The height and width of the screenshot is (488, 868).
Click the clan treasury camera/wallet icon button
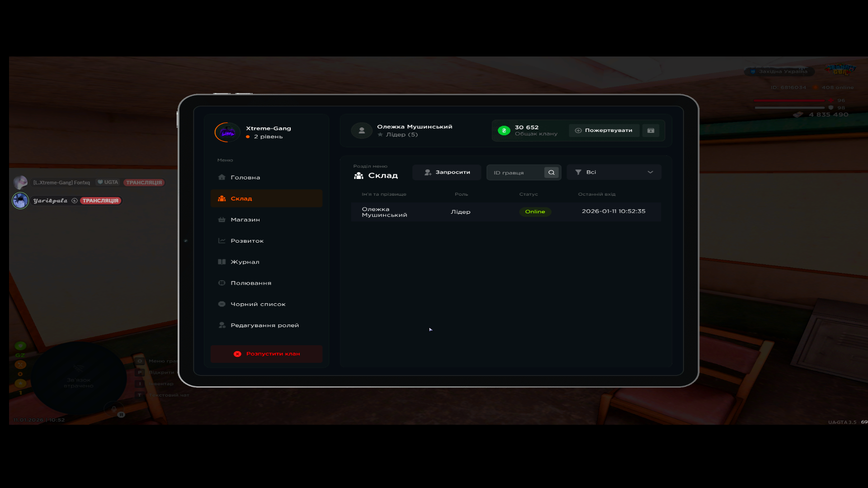coord(651,131)
